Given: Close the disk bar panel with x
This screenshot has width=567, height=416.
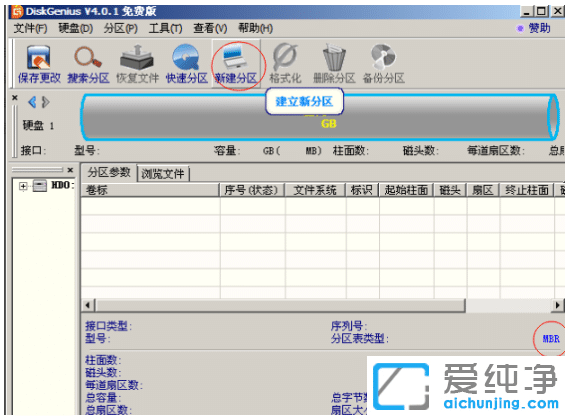Looking at the screenshot, I should [14, 98].
